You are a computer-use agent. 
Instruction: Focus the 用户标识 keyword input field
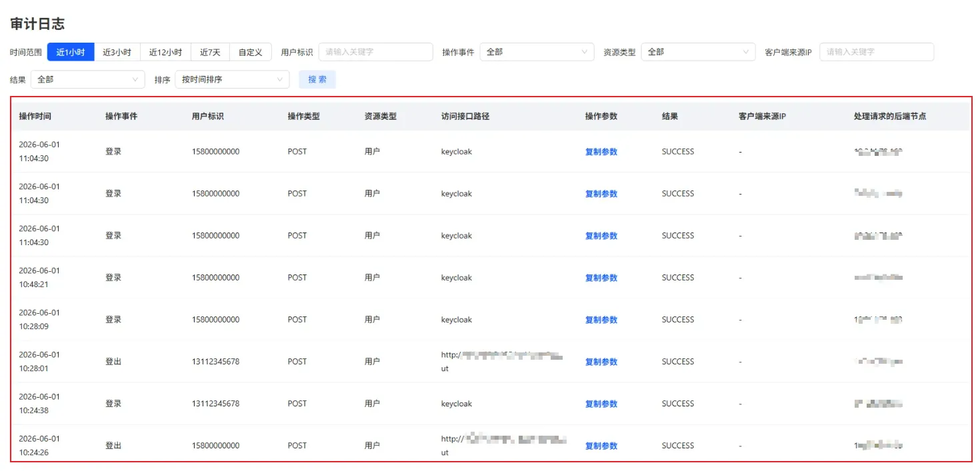click(376, 52)
